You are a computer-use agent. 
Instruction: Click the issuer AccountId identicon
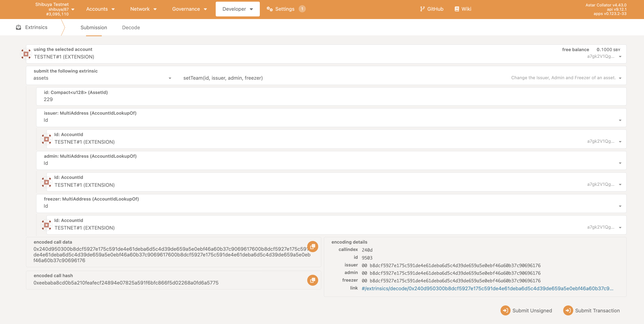point(46,139)
